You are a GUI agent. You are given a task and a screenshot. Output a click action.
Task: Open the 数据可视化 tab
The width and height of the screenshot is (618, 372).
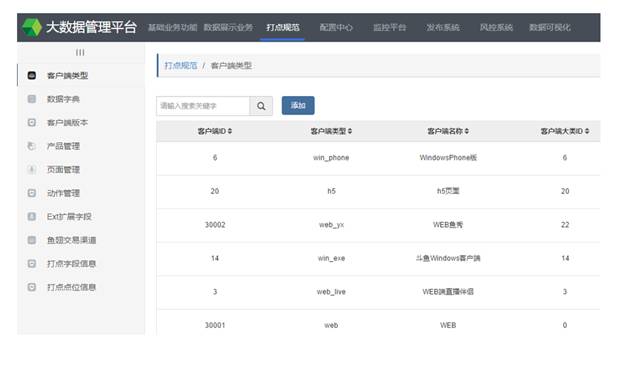point(550,28)
